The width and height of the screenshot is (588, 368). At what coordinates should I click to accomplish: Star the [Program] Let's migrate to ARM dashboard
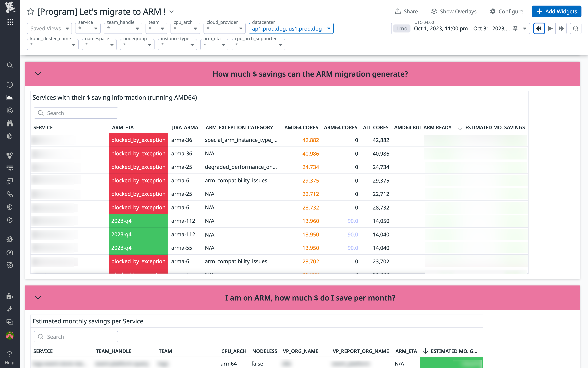(31, 11)
